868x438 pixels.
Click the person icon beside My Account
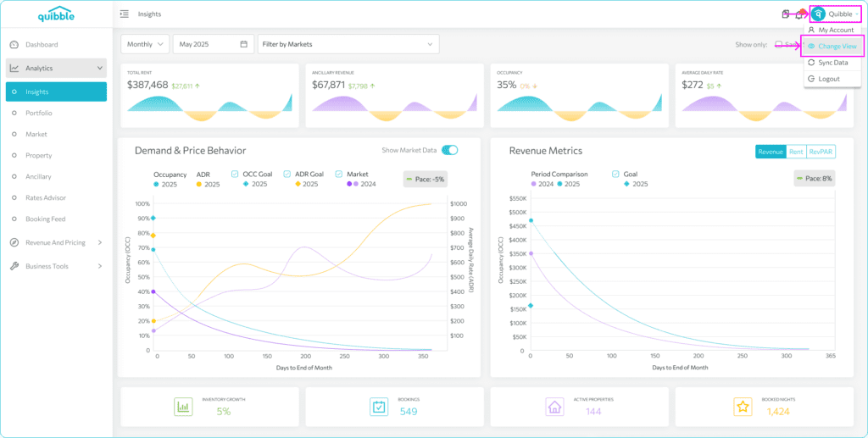pyautogui.click(x=811, y=30)
